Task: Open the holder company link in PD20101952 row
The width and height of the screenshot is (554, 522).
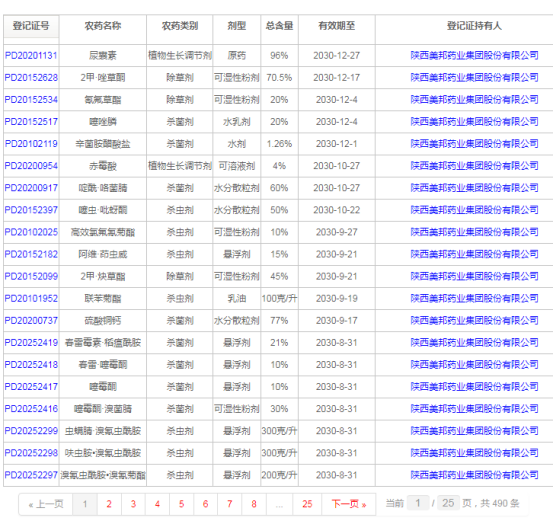Action: (474, 298)
